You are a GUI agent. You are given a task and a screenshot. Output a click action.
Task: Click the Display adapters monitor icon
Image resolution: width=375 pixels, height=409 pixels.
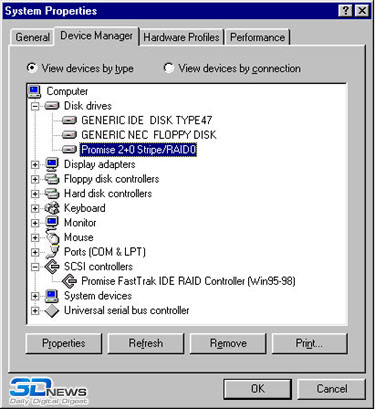[x=52, y=164]
